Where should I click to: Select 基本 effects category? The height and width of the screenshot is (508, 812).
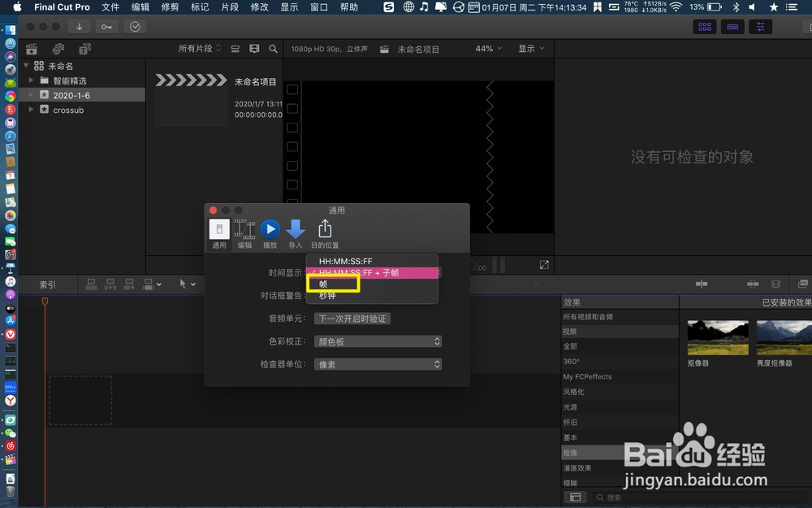point(620,437)
